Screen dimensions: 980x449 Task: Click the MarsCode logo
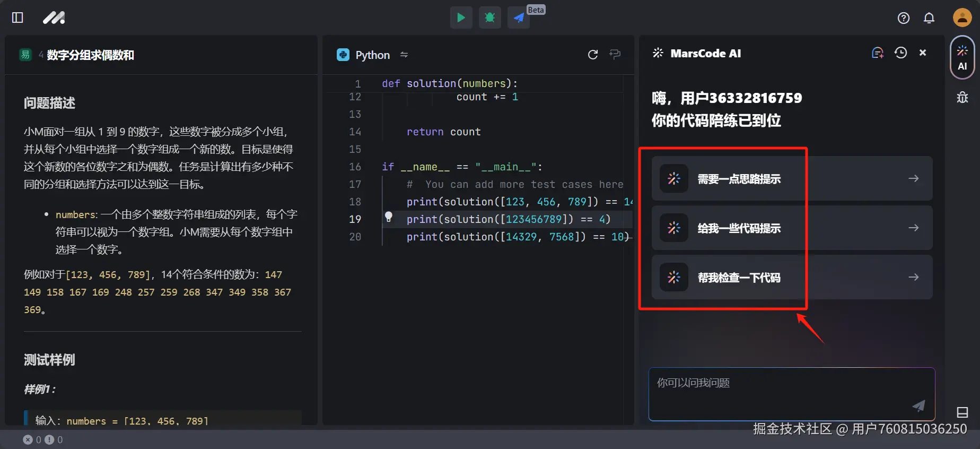point(54,18)
